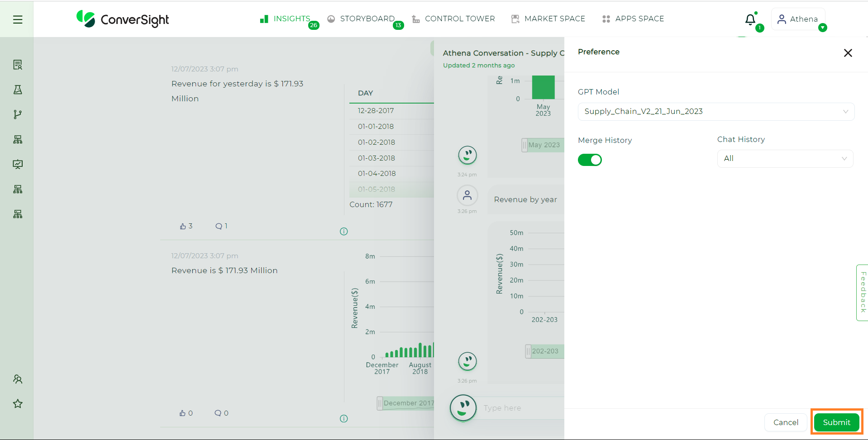The width and height of the screenshot is (868, 440).
Task: Like the 'Revenue for yesterday' insight
Action: pyautogui.click(x=183, y=226)
